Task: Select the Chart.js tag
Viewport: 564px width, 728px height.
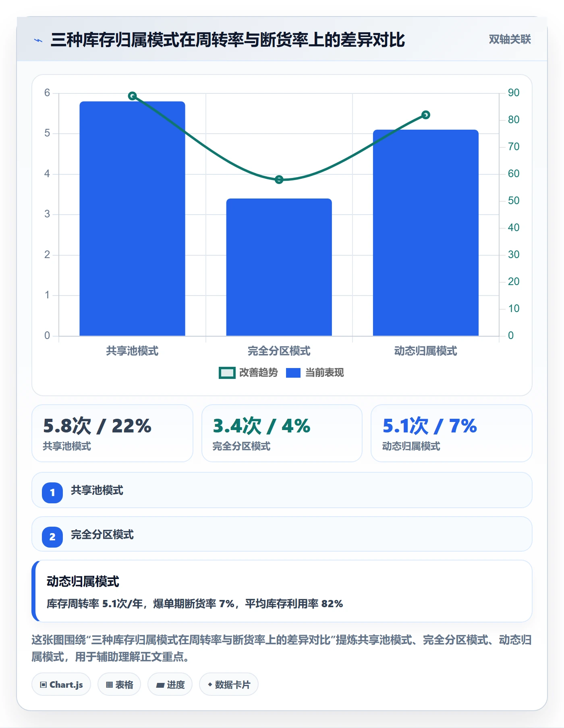Action: [61, 685]
